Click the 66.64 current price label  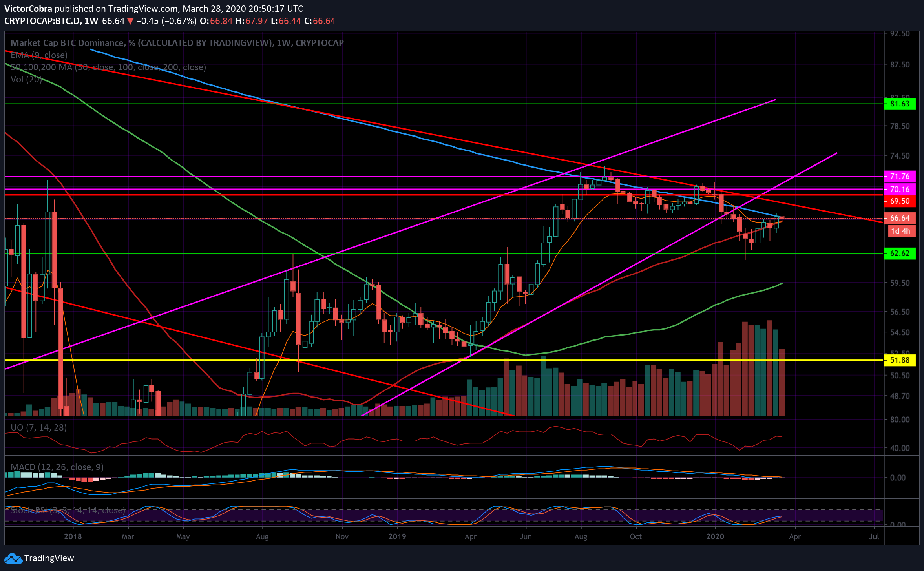pos(900,218)
